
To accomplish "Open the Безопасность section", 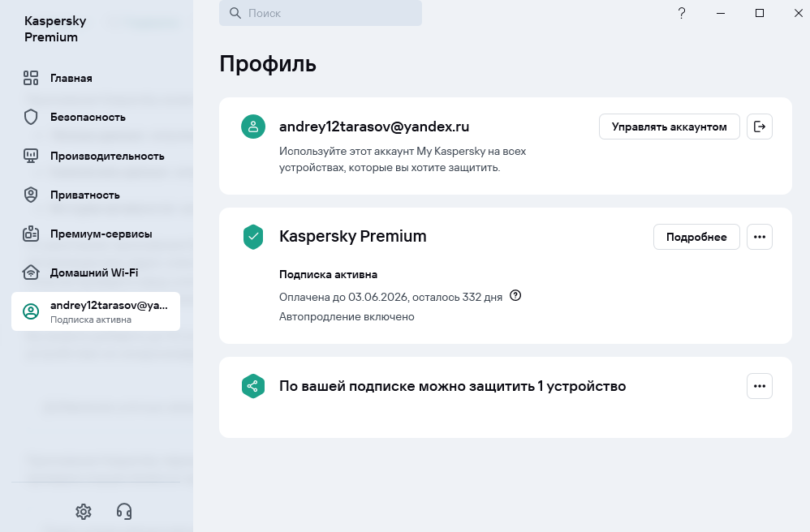I will click(x=96, y=117).
